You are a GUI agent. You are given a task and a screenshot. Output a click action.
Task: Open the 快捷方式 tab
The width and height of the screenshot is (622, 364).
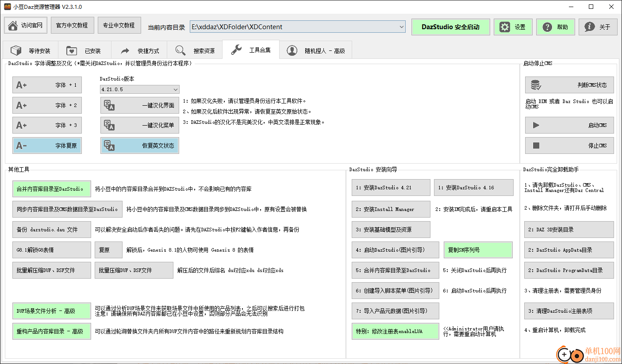pos(139,50)
